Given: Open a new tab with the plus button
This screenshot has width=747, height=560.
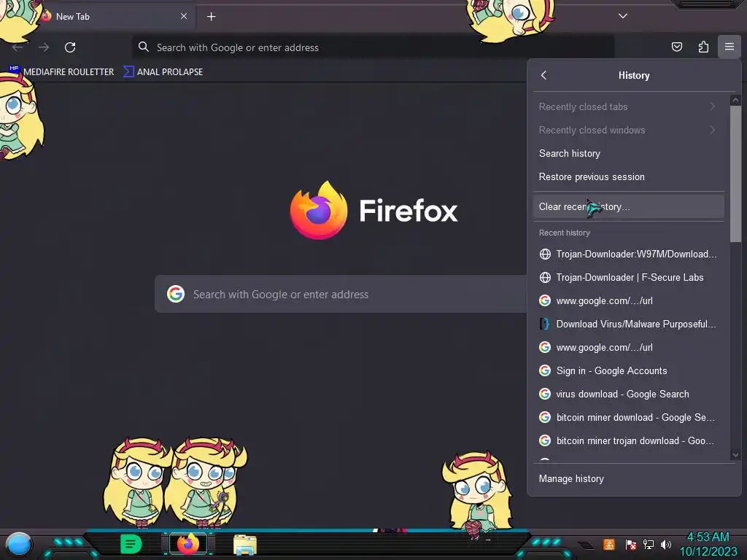Looking at the screenshot, I should tap(211, 17).
